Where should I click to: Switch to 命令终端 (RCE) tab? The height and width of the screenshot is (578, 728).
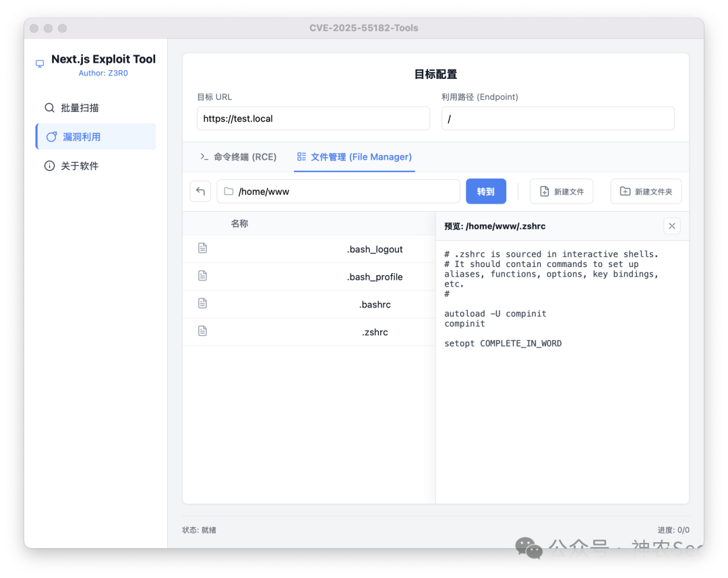tap(238, 157)
